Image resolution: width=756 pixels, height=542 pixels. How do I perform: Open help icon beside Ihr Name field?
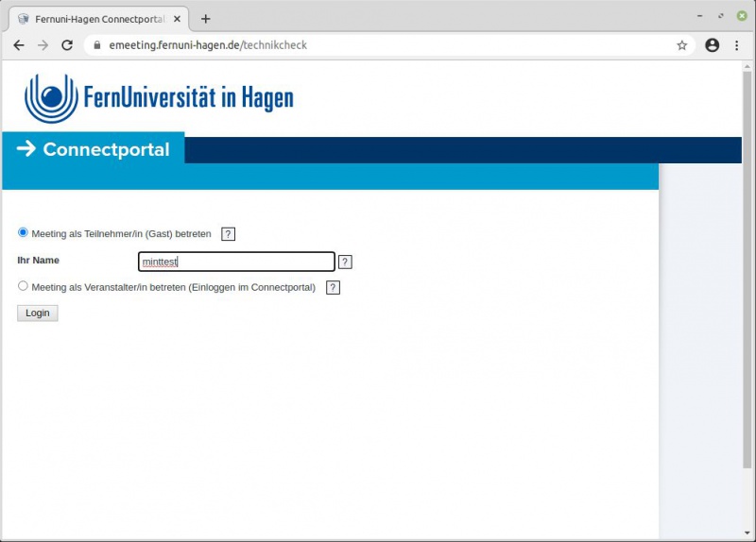pos(345,262)
